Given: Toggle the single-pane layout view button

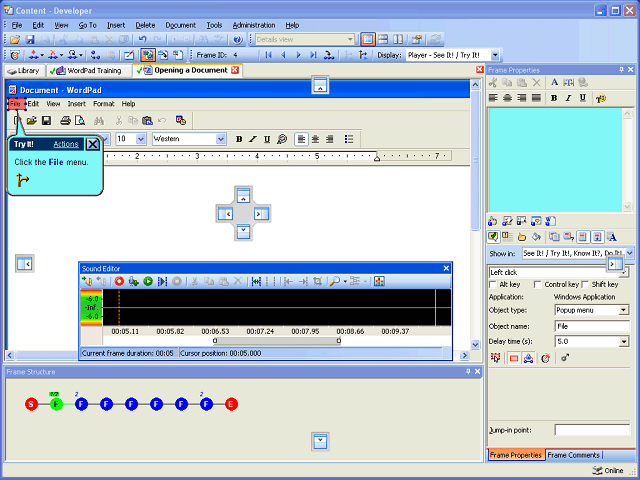Looking at the screenshot, I should (368, 40).
